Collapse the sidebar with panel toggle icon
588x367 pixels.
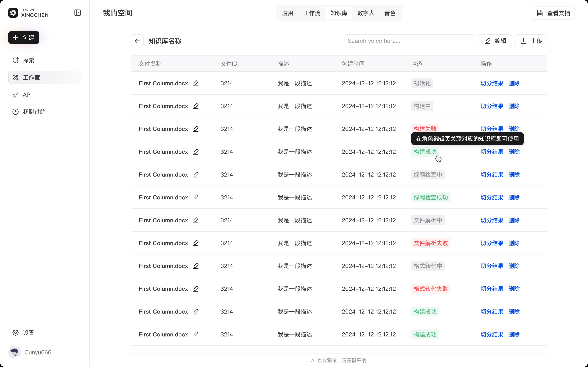[78, 13]
